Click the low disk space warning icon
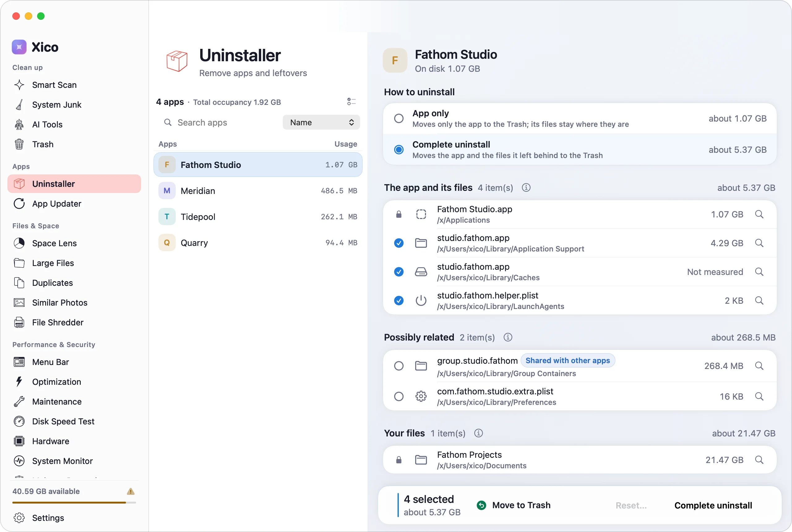This screenshot has height=532, width=792. tap(131, 491)
